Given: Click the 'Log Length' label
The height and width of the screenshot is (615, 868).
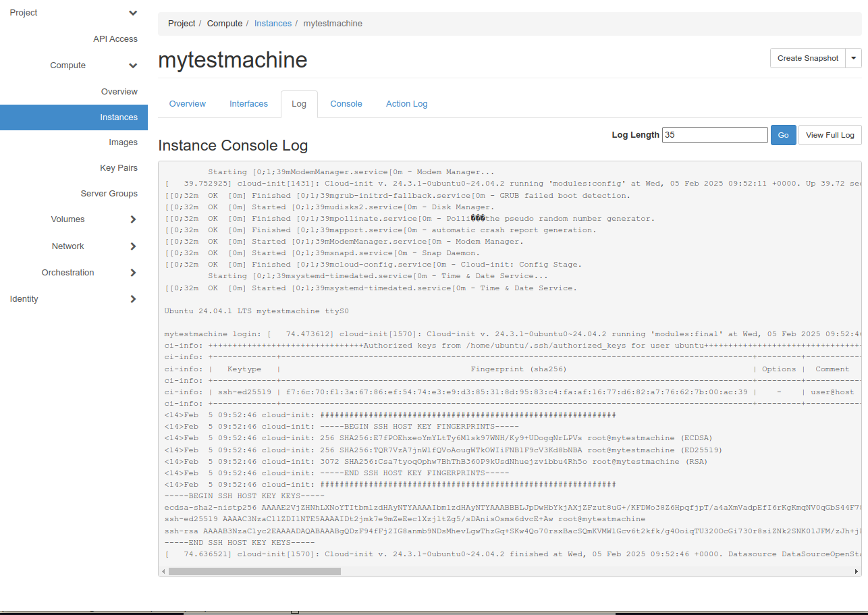Looking at the screenshot, I should pyautogui.click(x=635, y=135).
